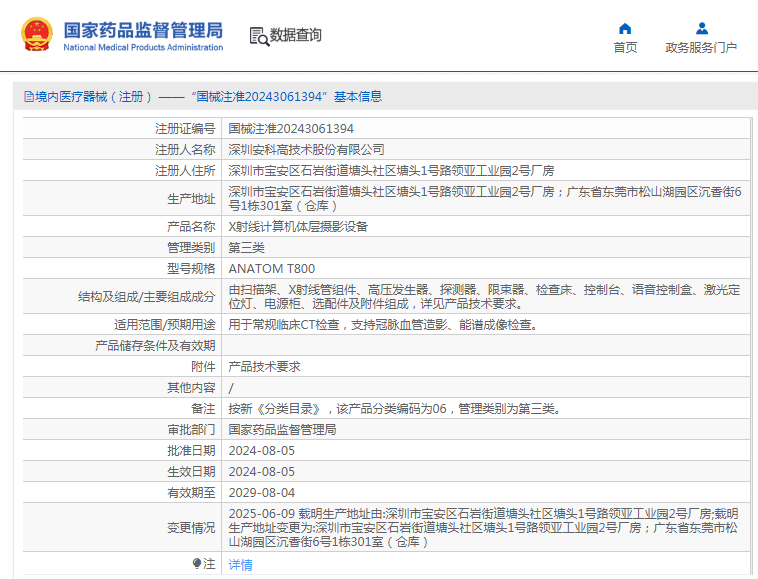Image resolution: width=758 pixels, height=579 pixels.
Task: Click the 附件 label cell
Action: [x=122, y=367]
